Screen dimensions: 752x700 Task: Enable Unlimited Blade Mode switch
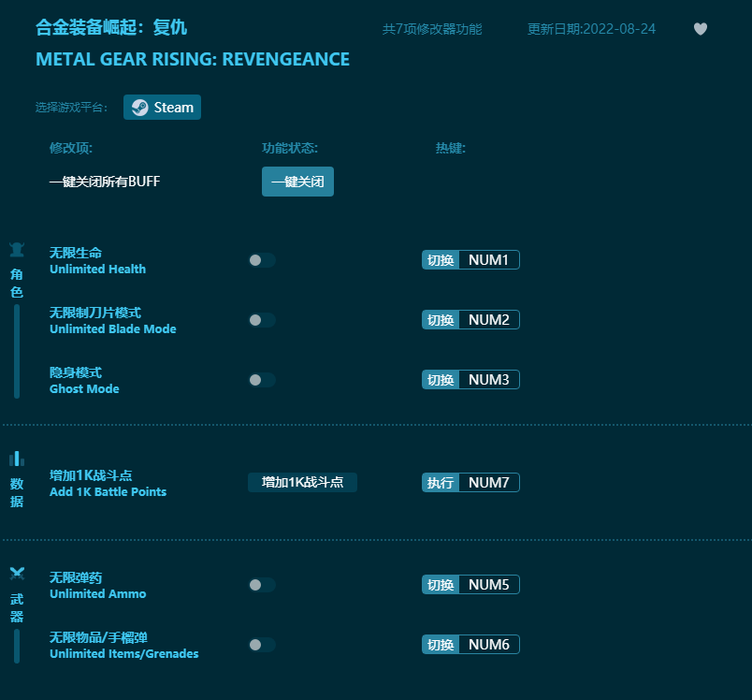click(x=262, y=320)
